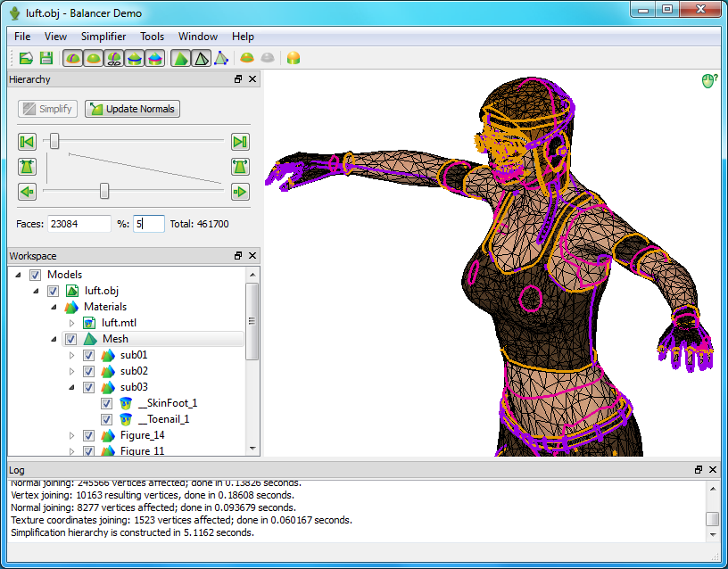Viewport: 728px width, 569px height.
Task: Toggle the wireframe triangle display icon
Action: coord(202,58)
